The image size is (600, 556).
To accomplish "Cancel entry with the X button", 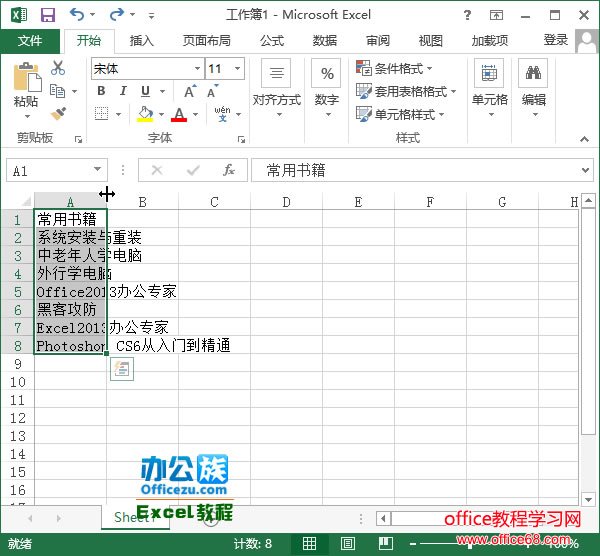I will coord(157,170).
